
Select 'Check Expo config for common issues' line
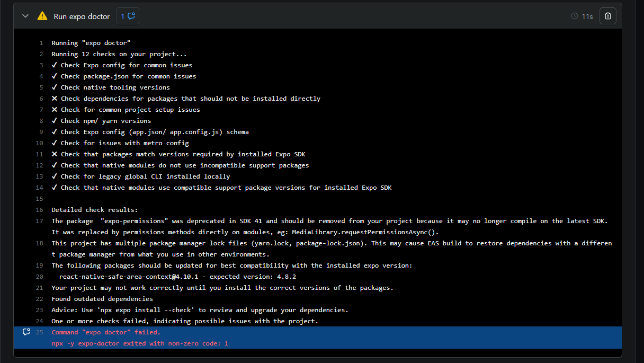[122, 65]
